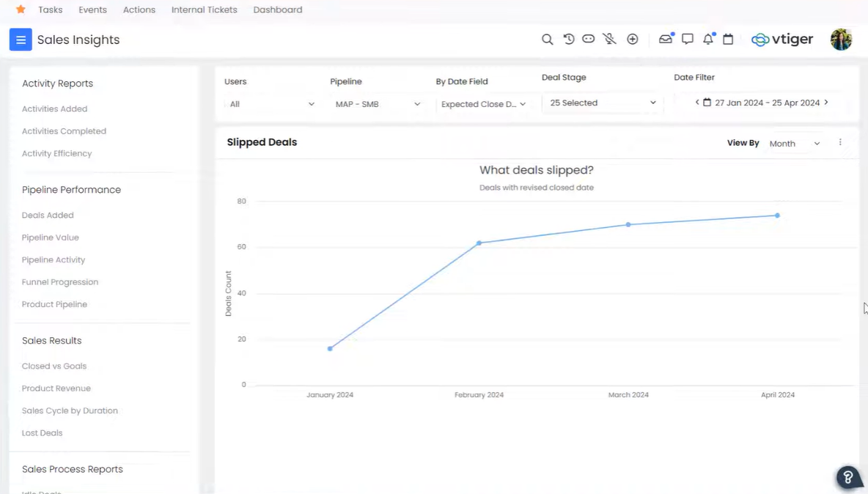This screenshot has width=868, height=494.
Task: Select the Lost Deals report link
Action: tap(42, 432)
